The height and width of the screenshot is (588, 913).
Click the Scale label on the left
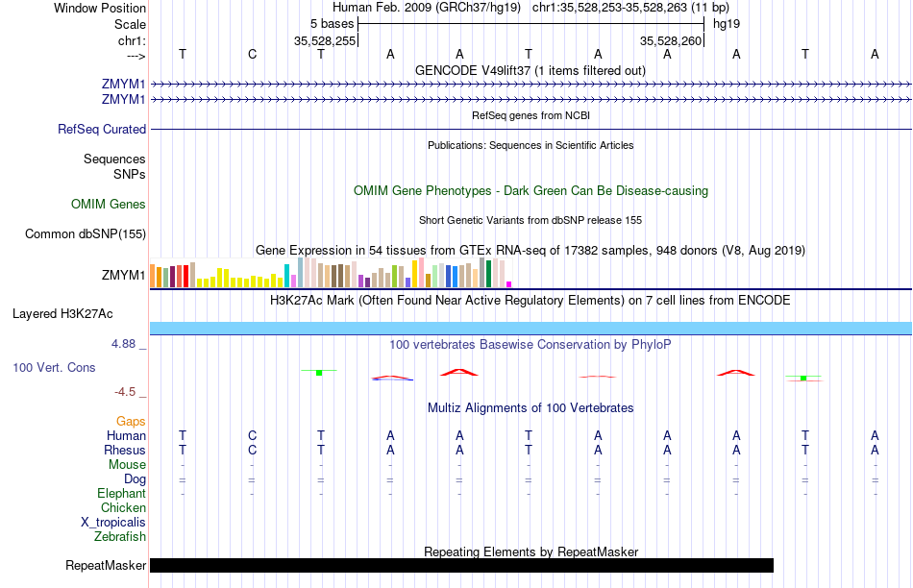coord(130,24)
